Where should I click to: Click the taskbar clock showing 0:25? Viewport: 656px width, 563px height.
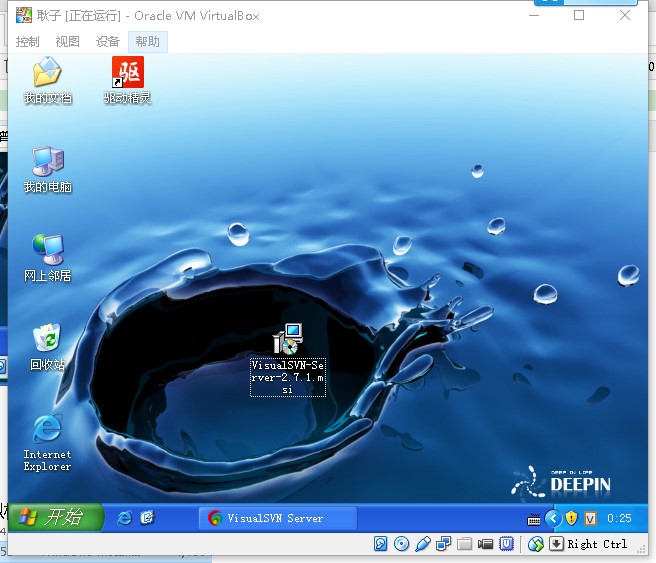pyautogui.click(x=619, y=518)
